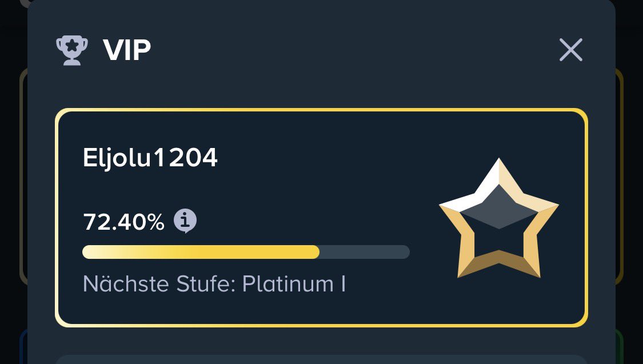Screen dimensions: 643x364
Task: Click the trophy icon beside VIP
Action: point(72,50)
